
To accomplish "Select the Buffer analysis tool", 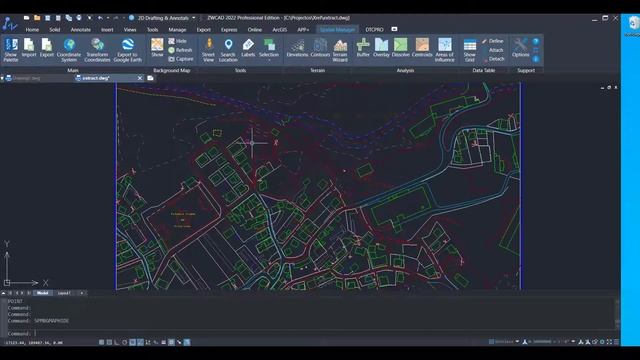I will click(363, 48).
